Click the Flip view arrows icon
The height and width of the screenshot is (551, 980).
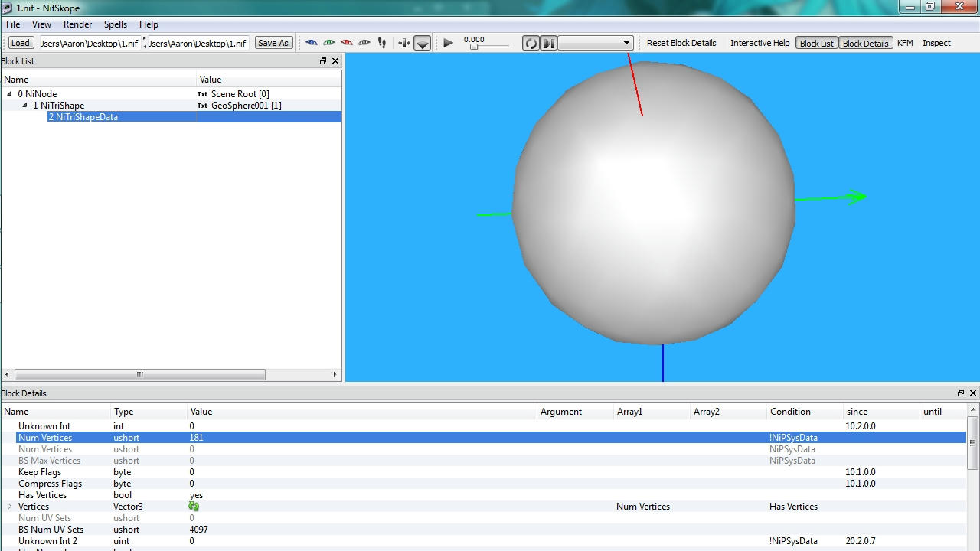click(x=404, y=43)
